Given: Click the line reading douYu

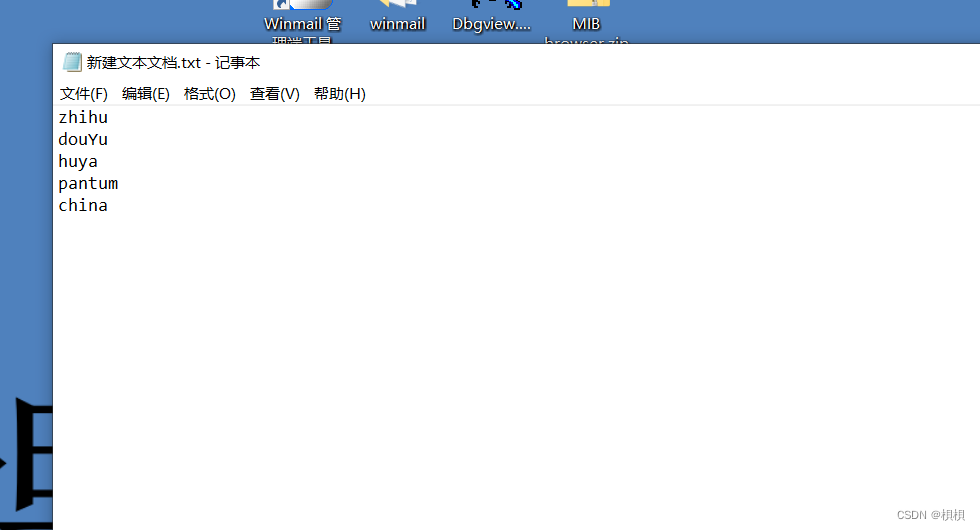Looking at the screenshot, I should (83, 139).
